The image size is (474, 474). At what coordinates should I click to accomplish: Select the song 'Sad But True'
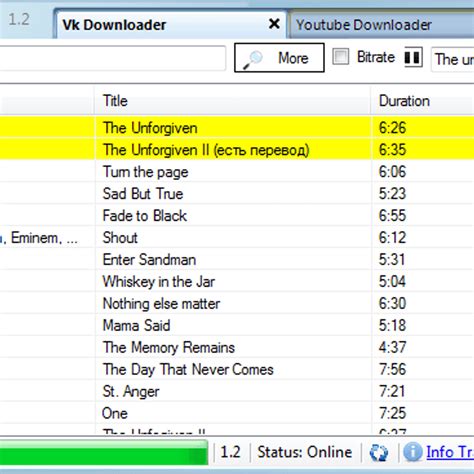[237, 194]
